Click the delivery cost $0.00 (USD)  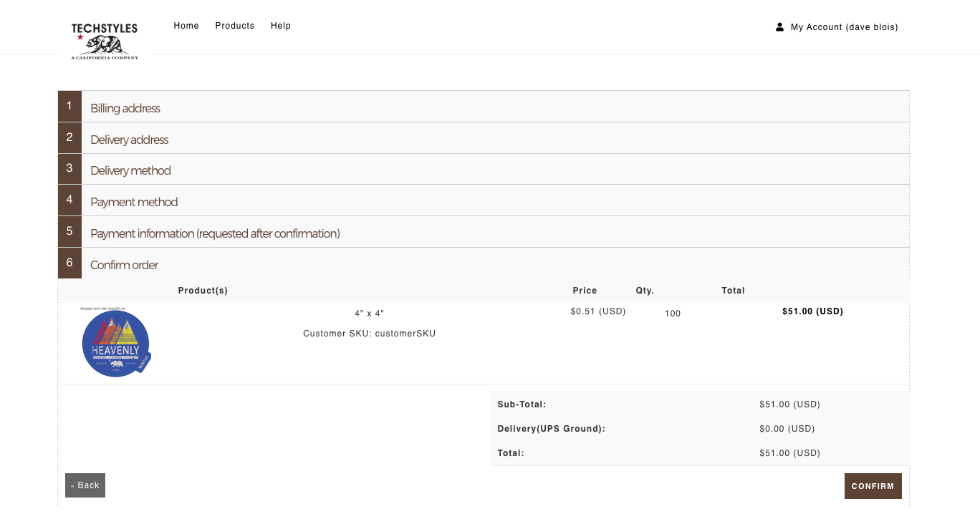pos(787,429)
